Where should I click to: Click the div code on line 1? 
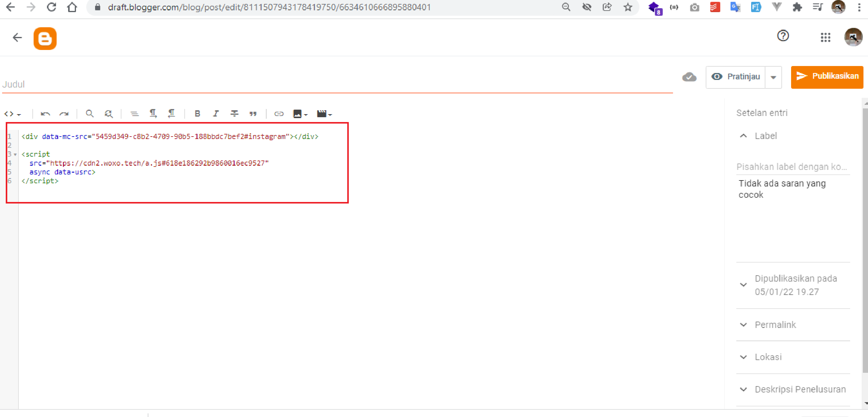coord(170,137)
